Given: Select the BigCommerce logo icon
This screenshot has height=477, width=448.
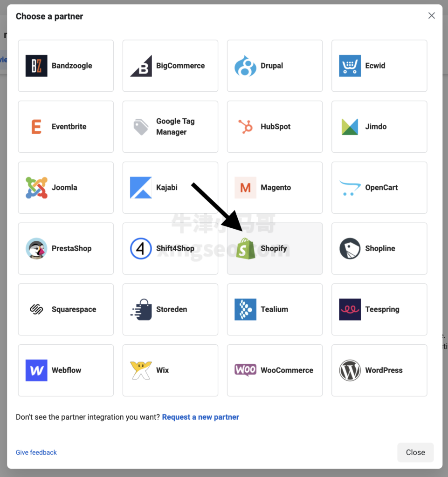Looking at the screenshot, I should tap(141, 66).
